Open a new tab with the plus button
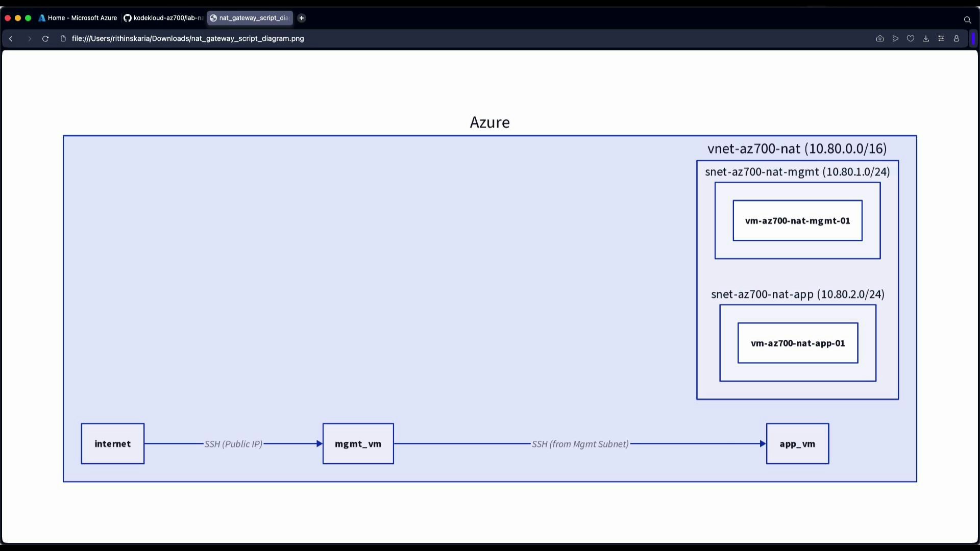 coord(301,18)
